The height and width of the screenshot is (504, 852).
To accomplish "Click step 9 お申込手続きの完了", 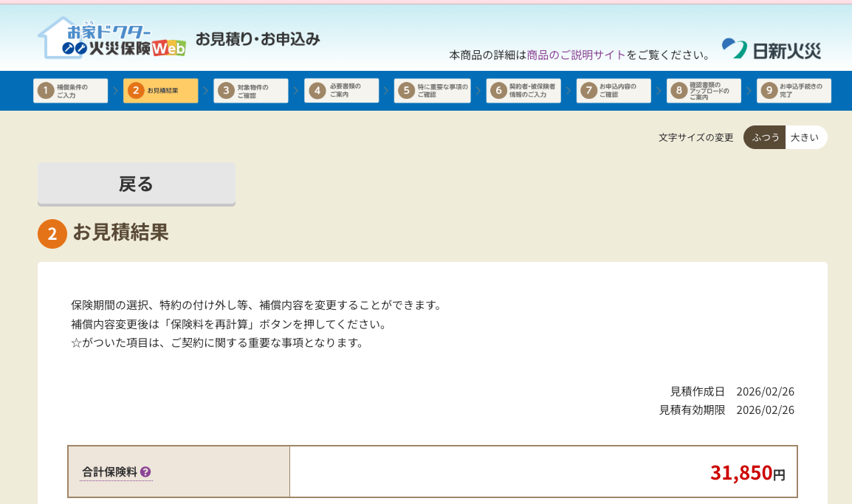I will (x=794, y=91).
